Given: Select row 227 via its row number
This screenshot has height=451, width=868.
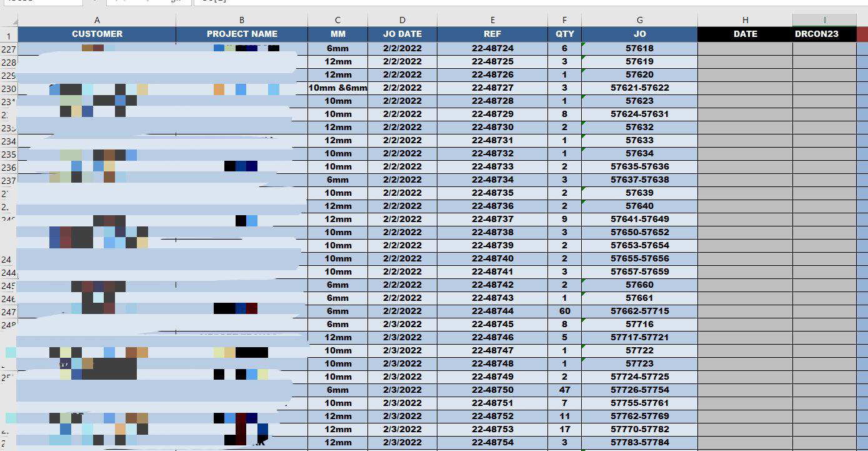Looking at the screenshot, I should click(x=9, y=49).
